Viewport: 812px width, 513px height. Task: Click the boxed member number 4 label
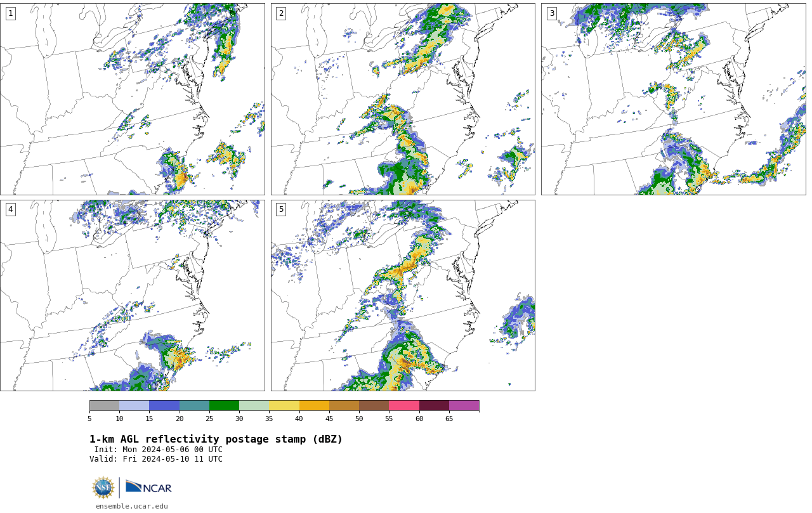(10, 209)
